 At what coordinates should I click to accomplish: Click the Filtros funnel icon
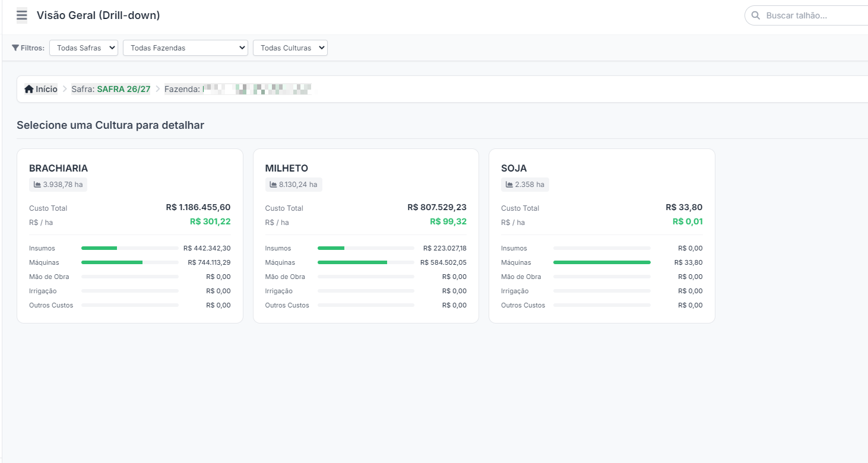pos(15,48)
